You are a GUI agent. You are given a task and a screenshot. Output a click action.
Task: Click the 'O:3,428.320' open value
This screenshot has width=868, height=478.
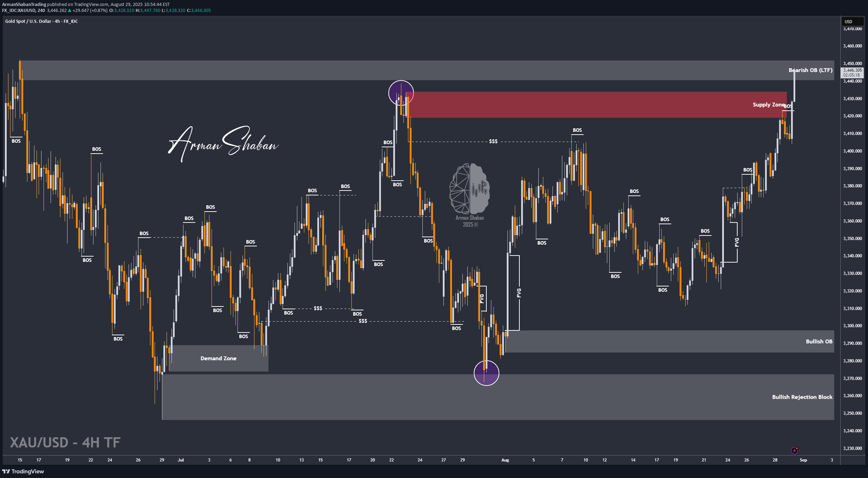coord(122,10)
